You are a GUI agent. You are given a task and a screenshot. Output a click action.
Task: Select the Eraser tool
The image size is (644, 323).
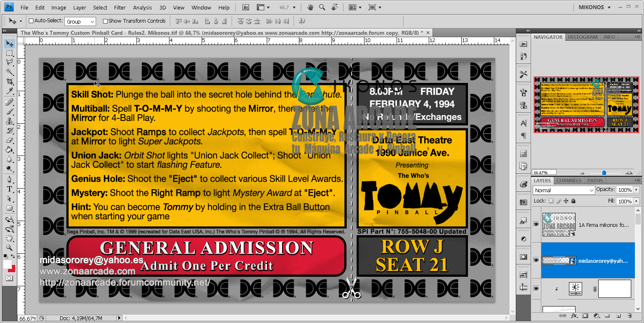(x=9, y=140)
